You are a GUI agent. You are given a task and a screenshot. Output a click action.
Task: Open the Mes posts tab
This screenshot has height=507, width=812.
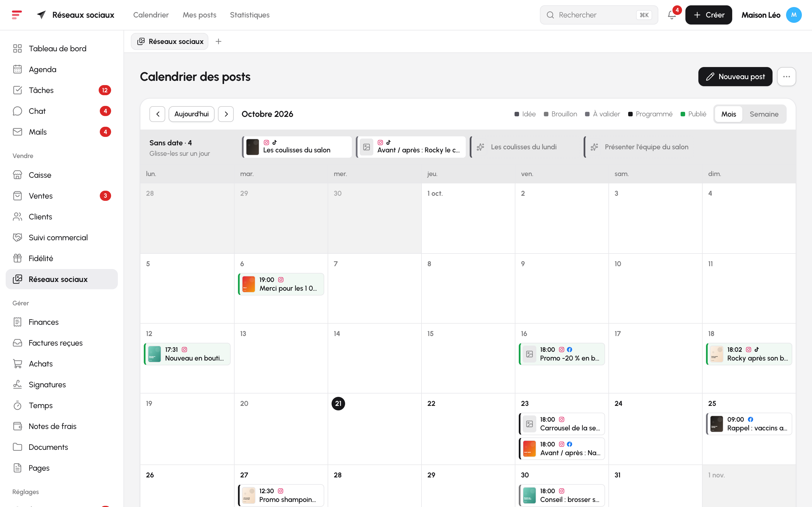click(199, 15)
